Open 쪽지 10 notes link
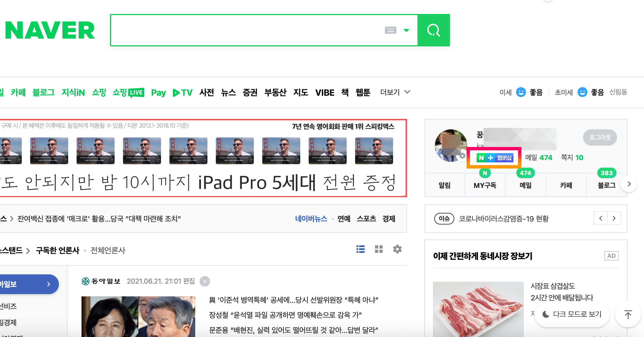 [x=572, y=157]
